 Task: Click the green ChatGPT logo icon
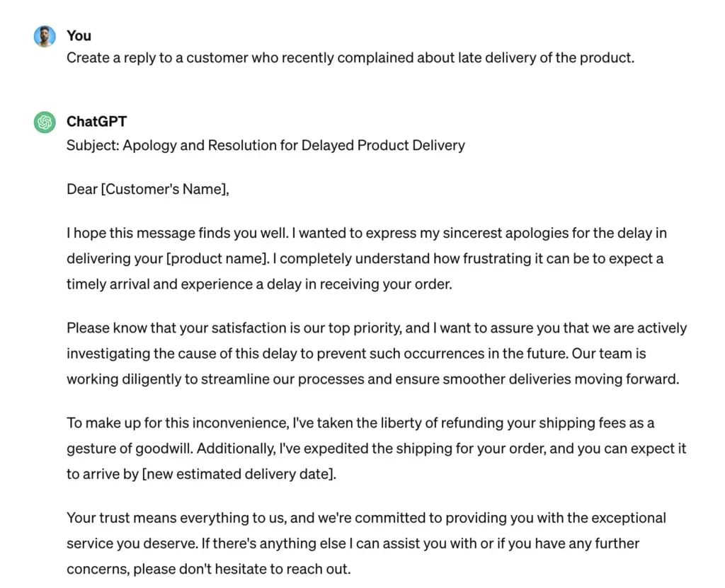click(x=45, y=122)
